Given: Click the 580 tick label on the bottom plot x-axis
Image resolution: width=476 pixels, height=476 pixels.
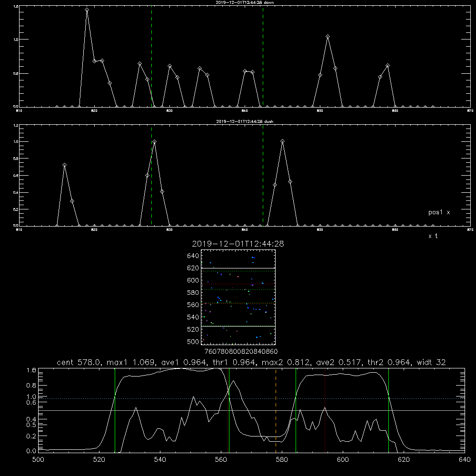Looking at the screenshot, I should coord(282,460).
